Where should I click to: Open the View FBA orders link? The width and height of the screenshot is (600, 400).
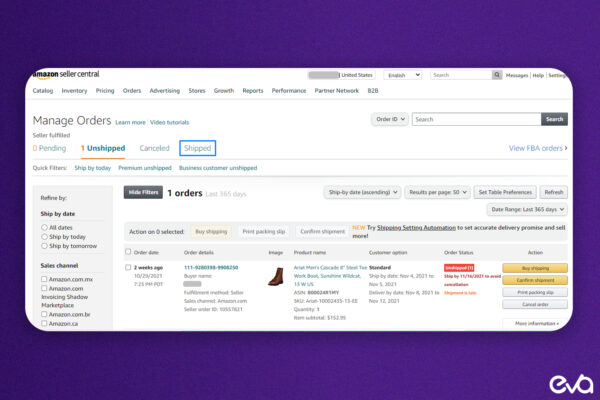pyautogui.click(x=538, y=148)
